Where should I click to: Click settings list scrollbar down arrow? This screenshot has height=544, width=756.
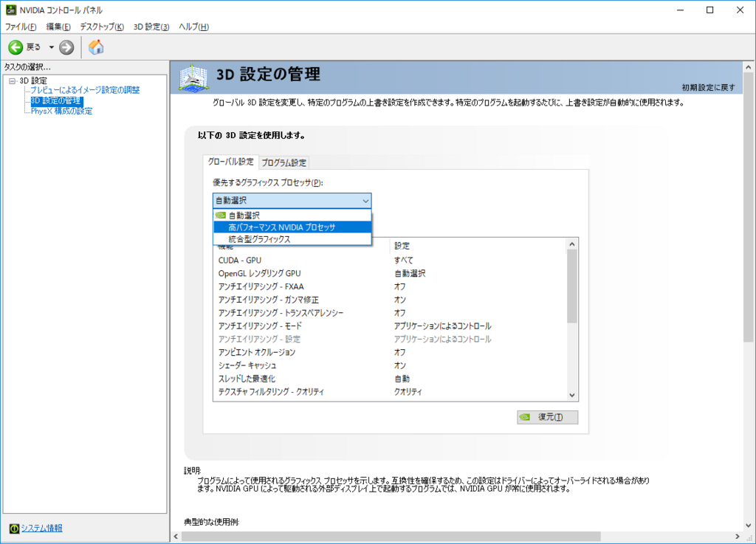tap(572, 395)
